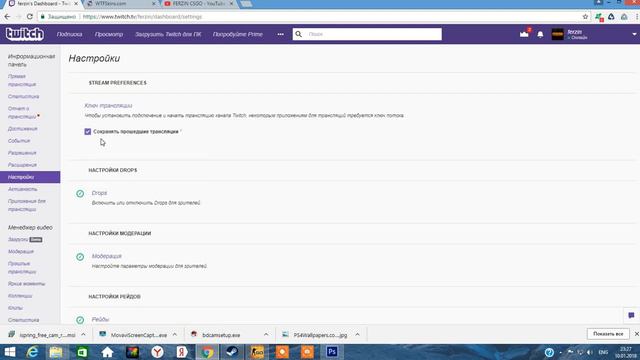The image size is (640, 360).
Task: Launch Internet Explorer from the taskbar
Action: 32,352
